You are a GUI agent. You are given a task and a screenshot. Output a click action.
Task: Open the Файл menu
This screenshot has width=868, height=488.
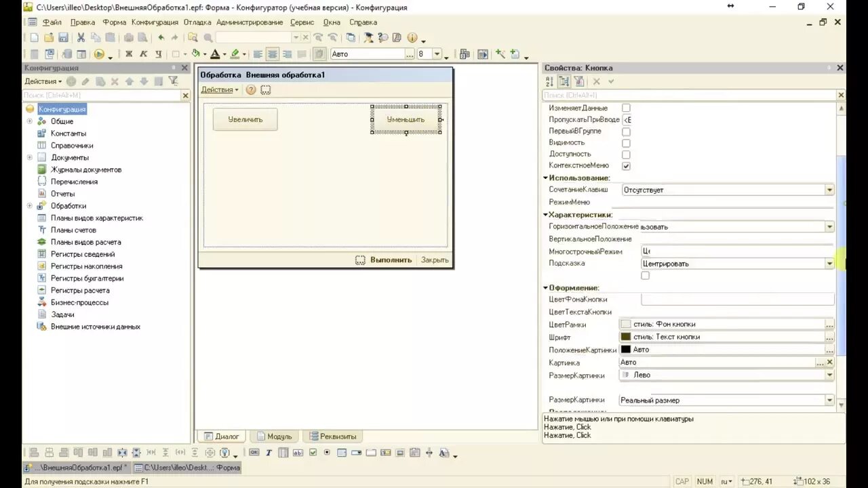[x=52, y=22]
